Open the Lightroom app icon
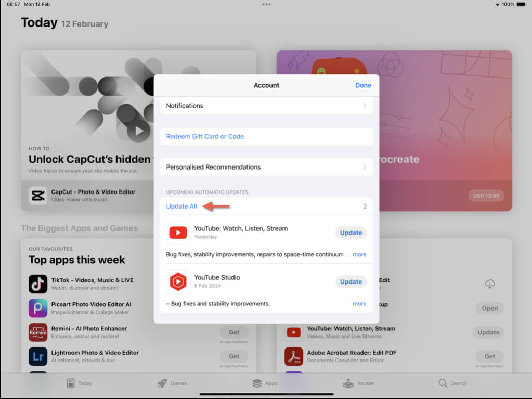 tap(38, 356)
